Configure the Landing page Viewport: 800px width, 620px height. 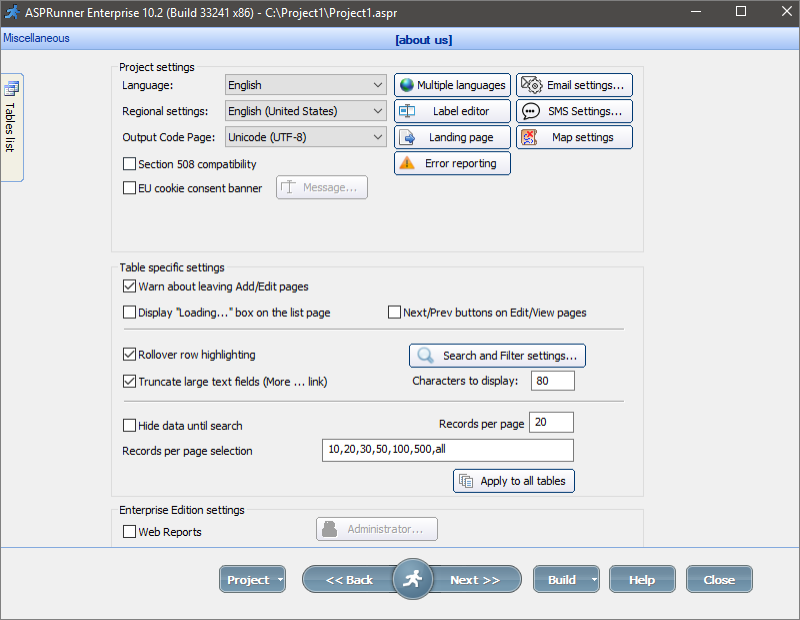(452, 136)
